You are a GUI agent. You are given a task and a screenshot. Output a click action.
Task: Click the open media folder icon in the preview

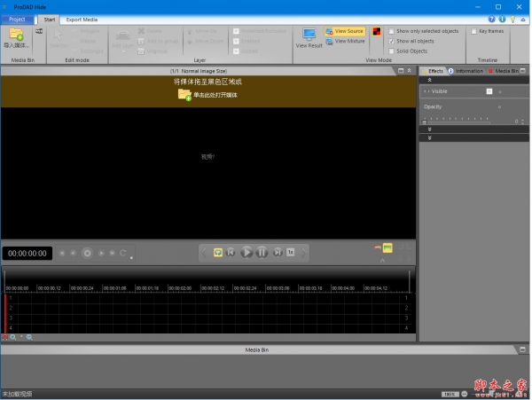point(184,94)
